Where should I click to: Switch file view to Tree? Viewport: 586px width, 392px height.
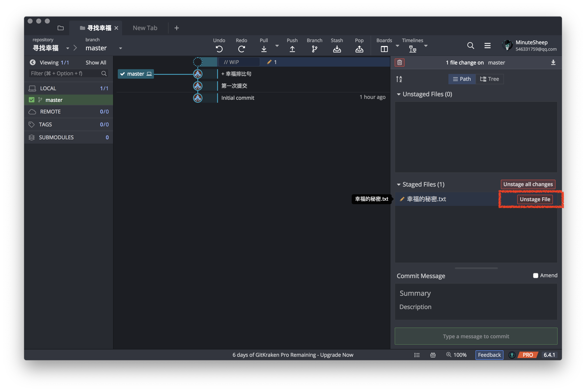click(x=489, y=79)
